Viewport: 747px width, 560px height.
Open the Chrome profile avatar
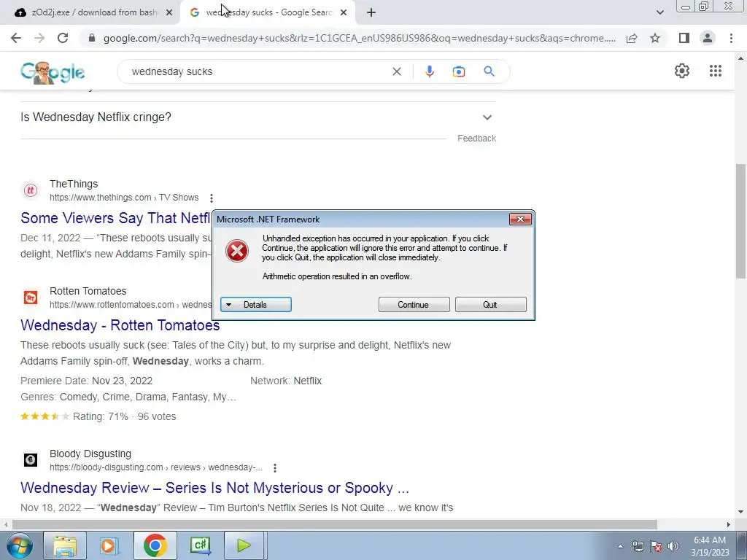708,38
